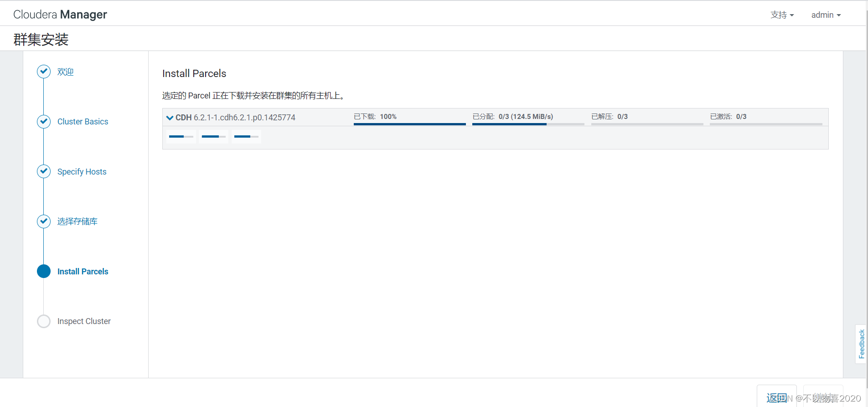Click the Cluster Basics step checkmark circle
The image size is (868, 407).
44,122
